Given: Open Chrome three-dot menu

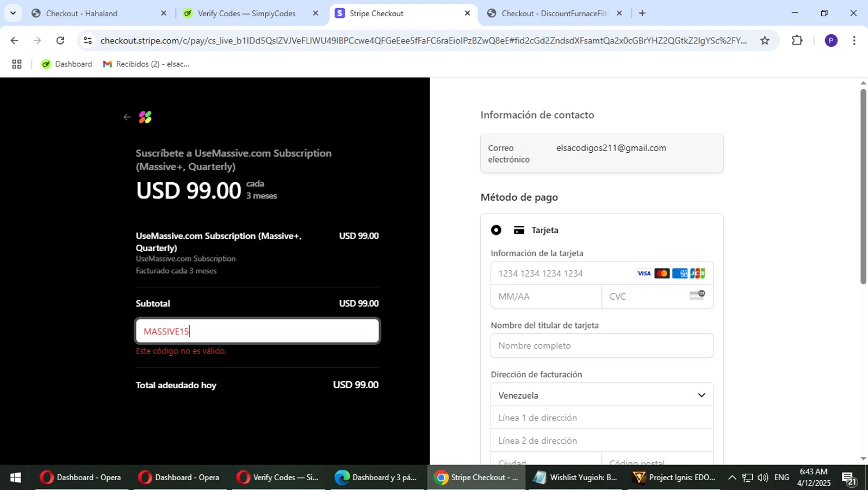Looking at the screenshot, I should pyautogui.click(x=854, y=40).
